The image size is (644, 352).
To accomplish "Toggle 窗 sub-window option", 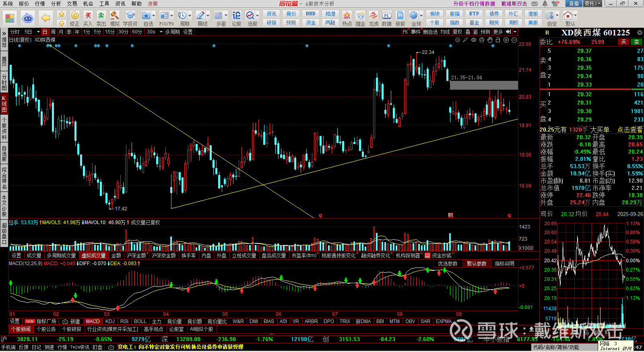I will [476, 32].
